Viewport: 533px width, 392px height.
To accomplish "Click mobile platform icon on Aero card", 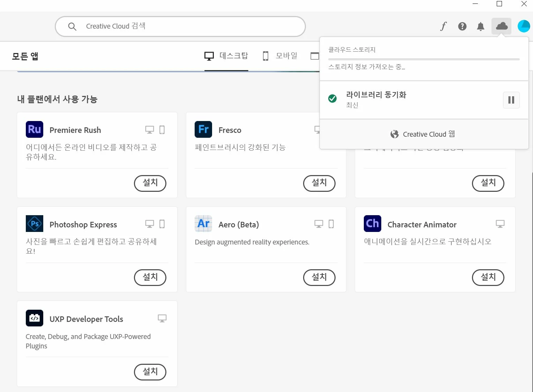I will pos(331,224).
